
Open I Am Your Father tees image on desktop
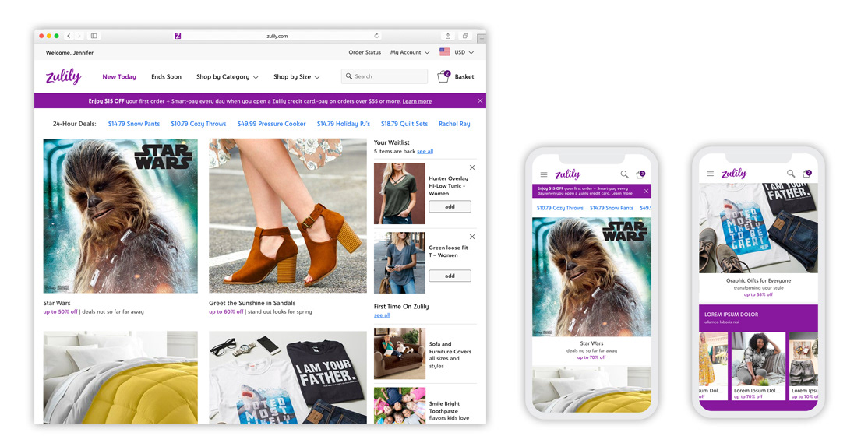click(x=288, y=378)
